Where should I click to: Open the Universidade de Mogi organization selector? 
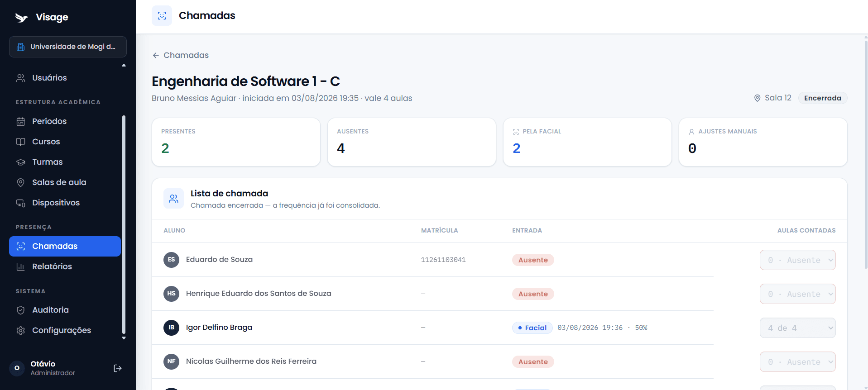pyautogui.click(x=68, y=47)
